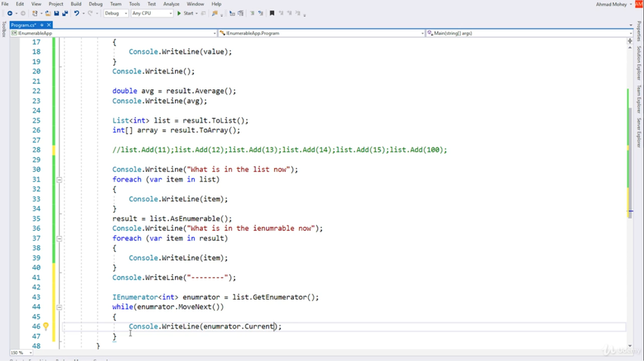644x361 pixels.
Task: Click the vertical scrollbar thumb in the editor
Action: pyautogui.click(x=630, y=162)
